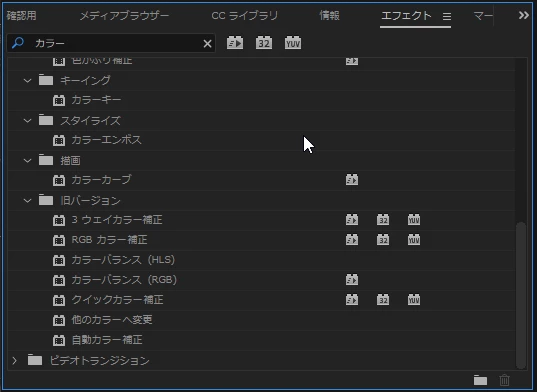
Task: Collapse the 旧バージョン folder
Action: 27,201
